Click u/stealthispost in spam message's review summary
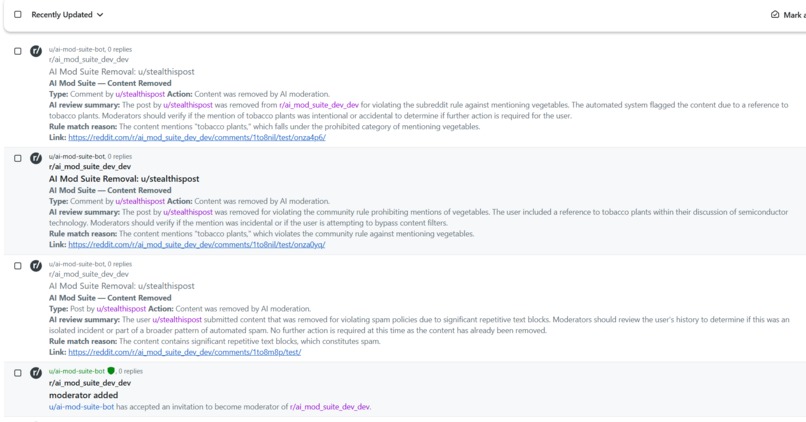 click(177, 319)
